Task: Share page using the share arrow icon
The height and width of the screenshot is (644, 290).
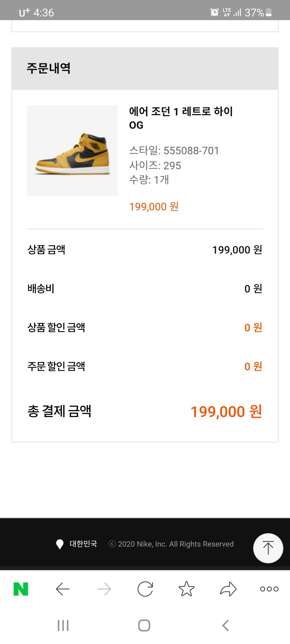Action: tap(228, 589)
